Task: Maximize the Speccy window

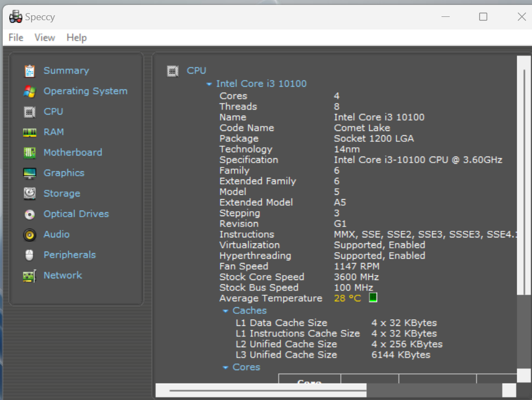Action: coord(483,16)
